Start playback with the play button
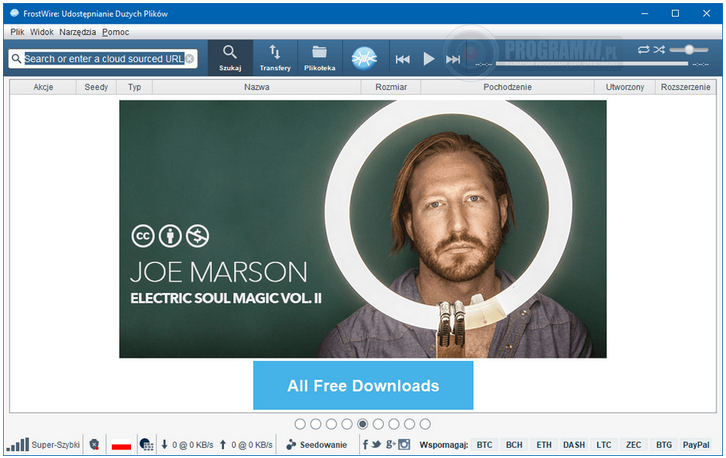Viewport: 726px width, 458px height. [429, 59]
